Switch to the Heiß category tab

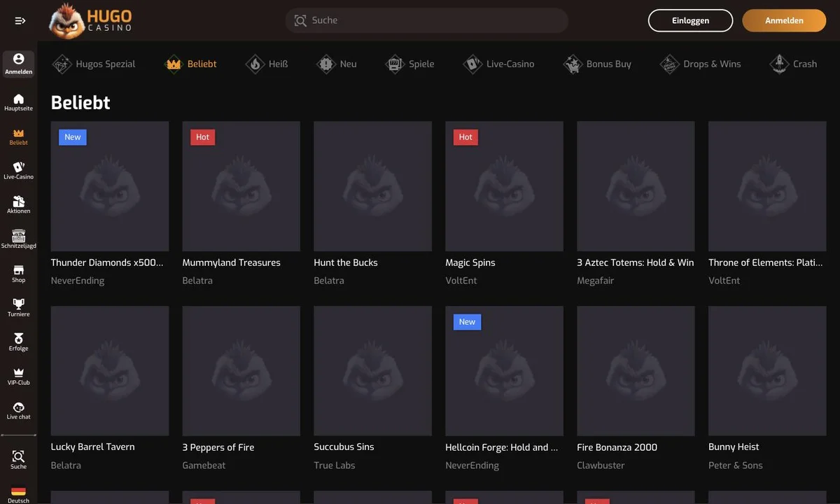(x=267, y=64)
